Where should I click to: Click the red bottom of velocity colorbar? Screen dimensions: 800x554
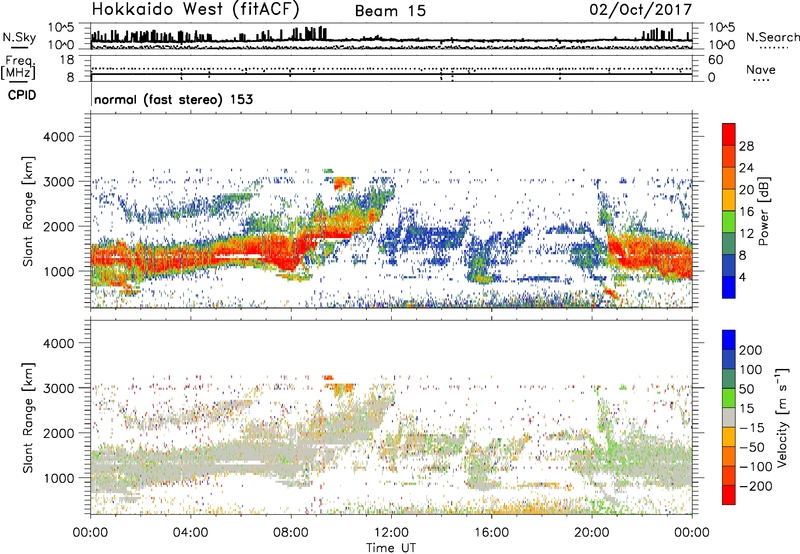click(729, 495)
